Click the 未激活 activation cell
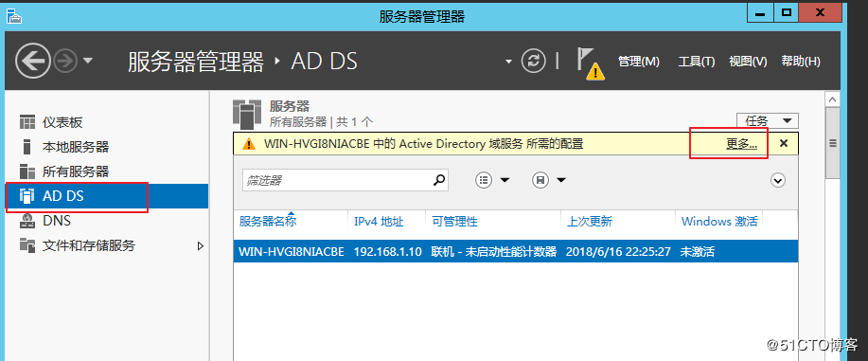 point(697,252)
